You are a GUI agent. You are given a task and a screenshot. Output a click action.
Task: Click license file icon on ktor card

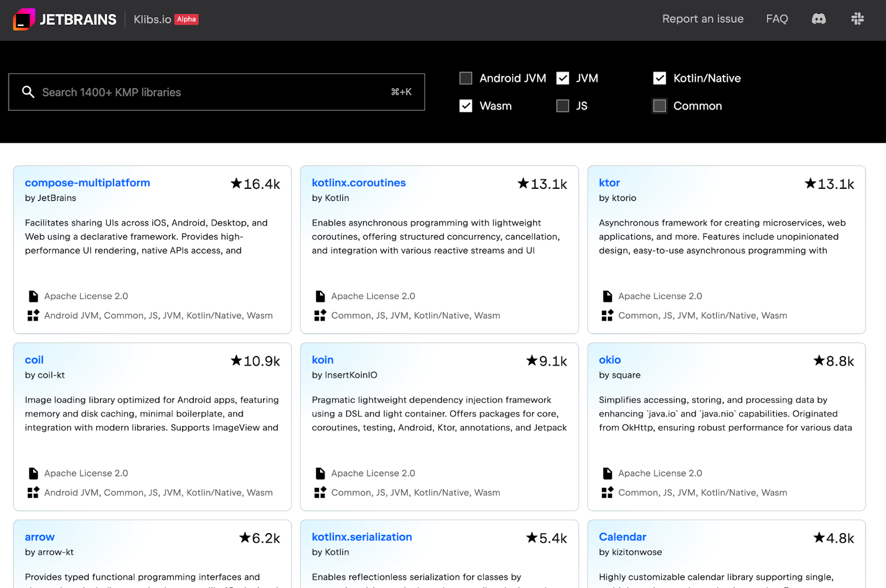[607, 296]
